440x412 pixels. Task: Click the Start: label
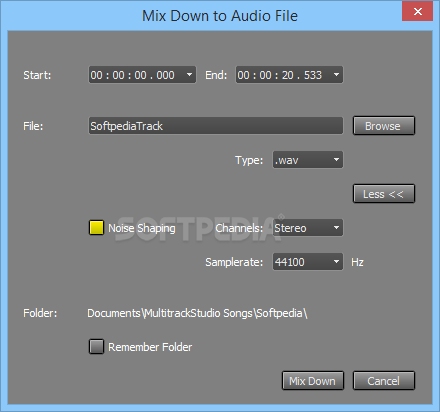tap(37, 75)
